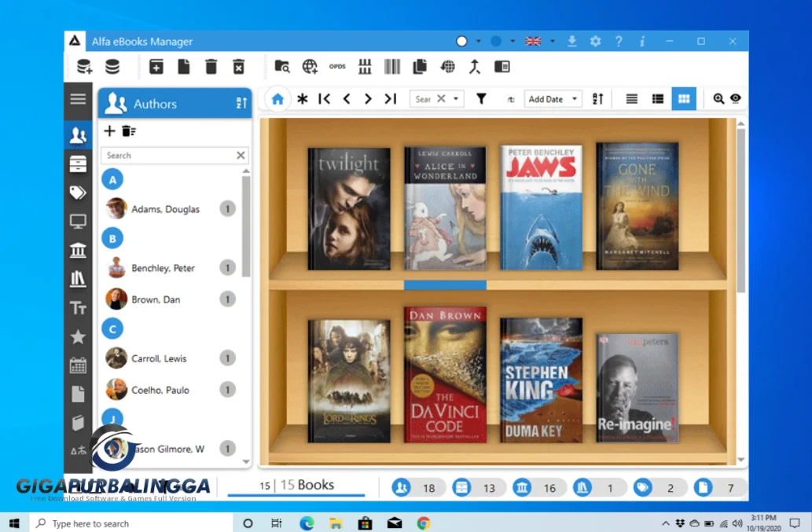812x532 pixels.
Task: Delete empty authors list button
Action: 128,131
